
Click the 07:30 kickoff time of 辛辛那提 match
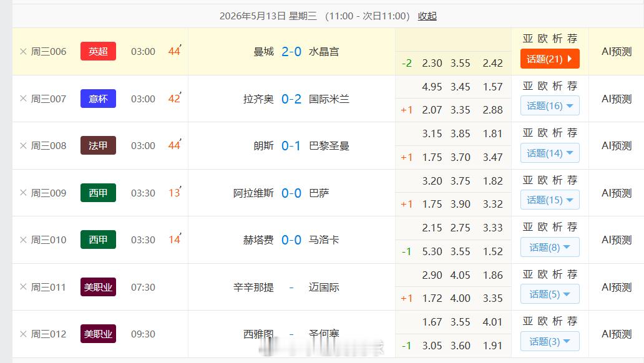(143, 287)
